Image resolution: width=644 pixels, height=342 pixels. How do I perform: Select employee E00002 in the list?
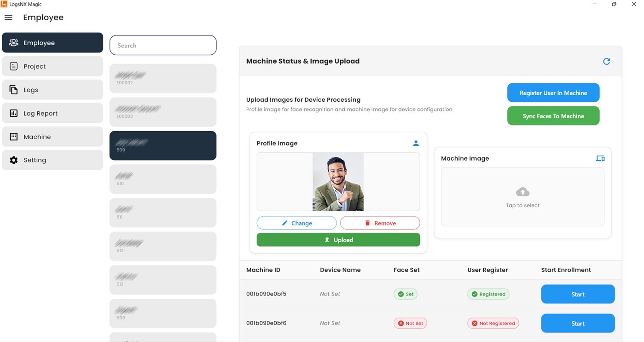(163, 79)
